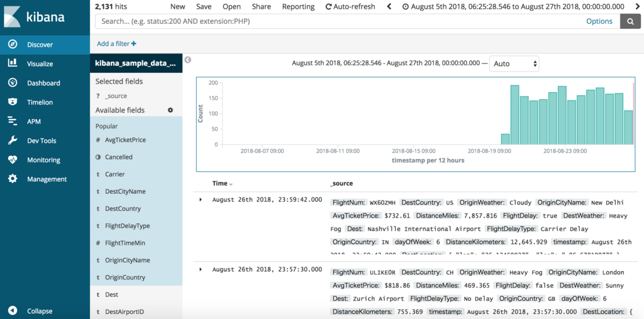This screenshot has height=319, width=644.
Task: Open Management gear icon
Action: point(13,179)
